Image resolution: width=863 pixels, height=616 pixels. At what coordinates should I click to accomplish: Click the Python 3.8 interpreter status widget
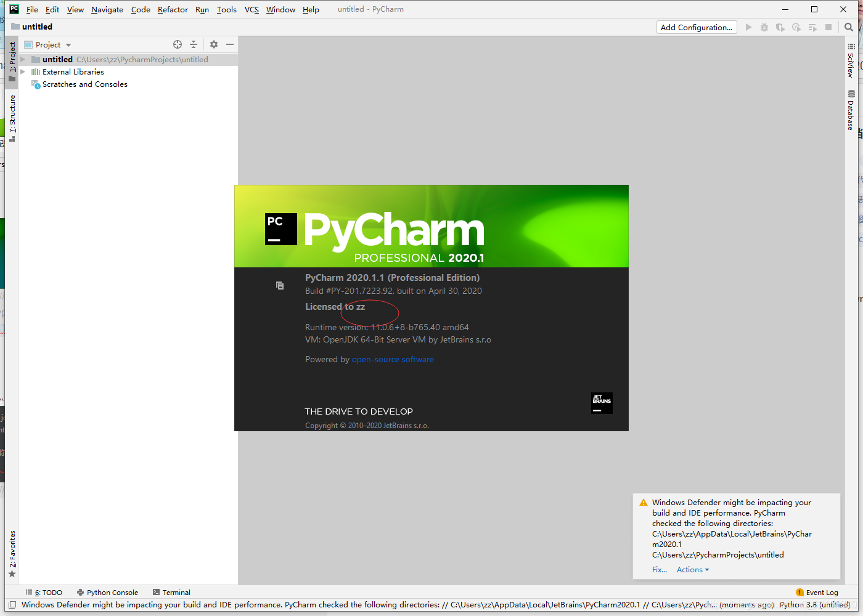click(x=815, y=605)
